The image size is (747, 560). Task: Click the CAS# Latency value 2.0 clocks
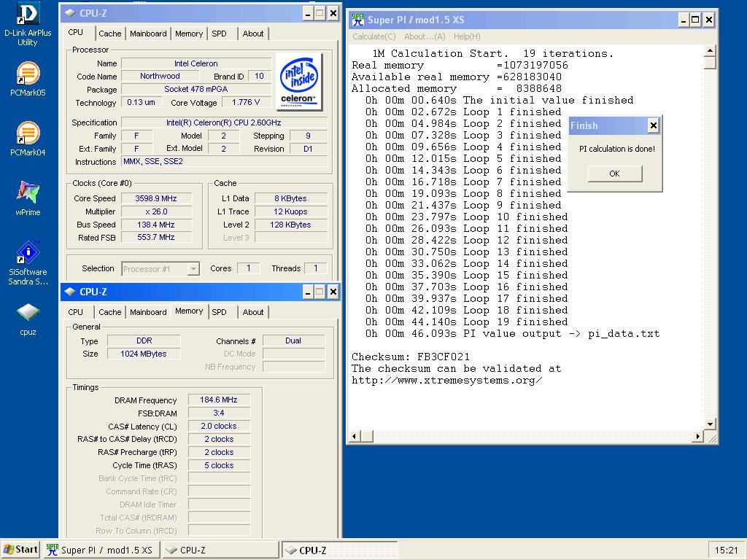click(219, 426)
